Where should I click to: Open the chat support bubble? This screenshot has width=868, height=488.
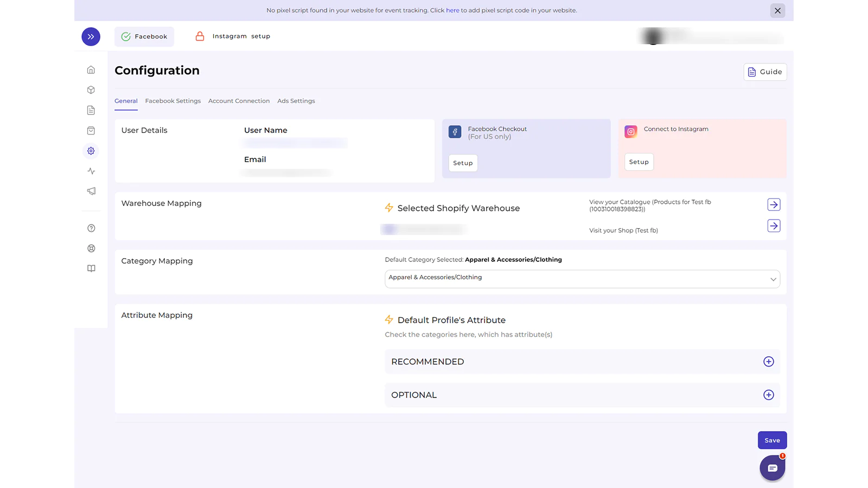coord(772,468)
